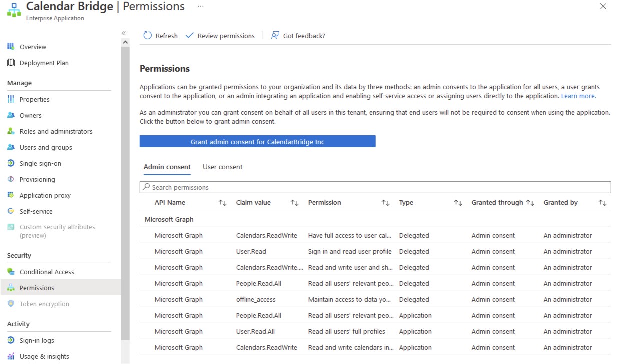Click the Got feedback person icon

click(275, 36)
